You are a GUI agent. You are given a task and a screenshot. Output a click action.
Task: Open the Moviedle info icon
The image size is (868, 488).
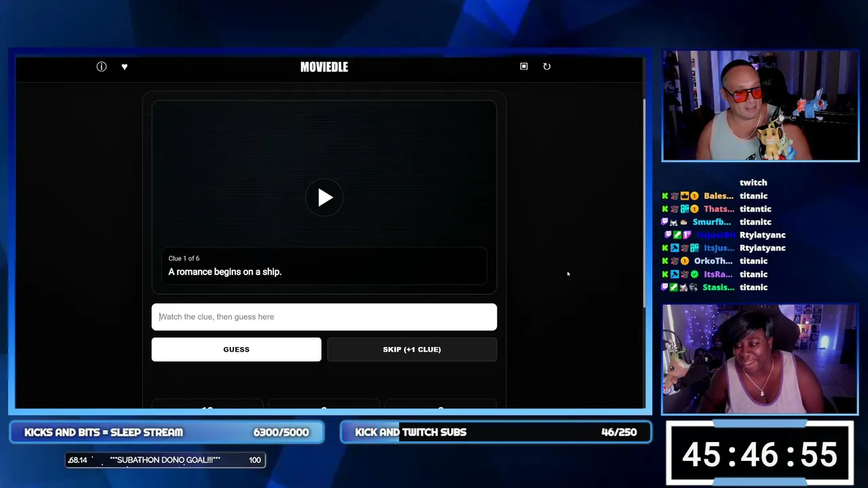coord(102,66)
